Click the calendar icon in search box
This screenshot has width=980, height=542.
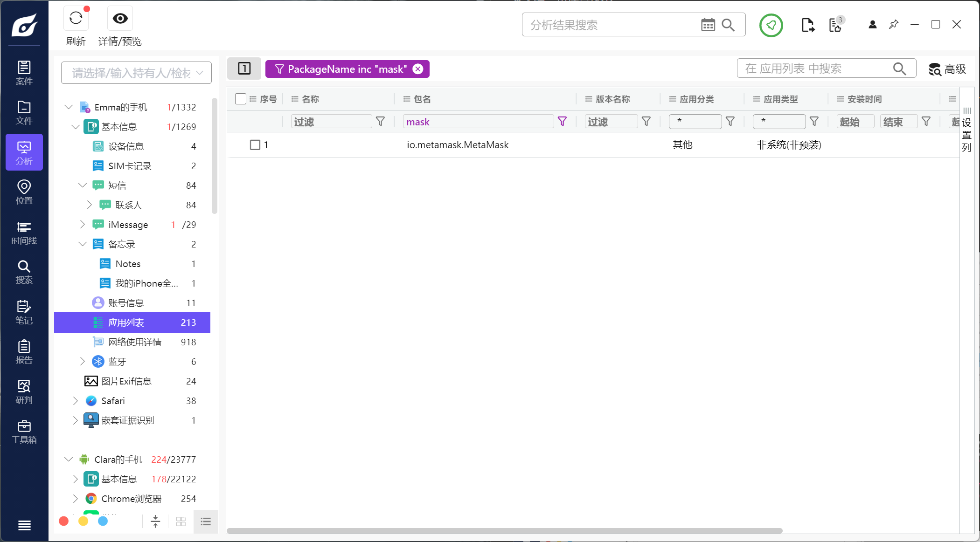(x=708, y=25)
